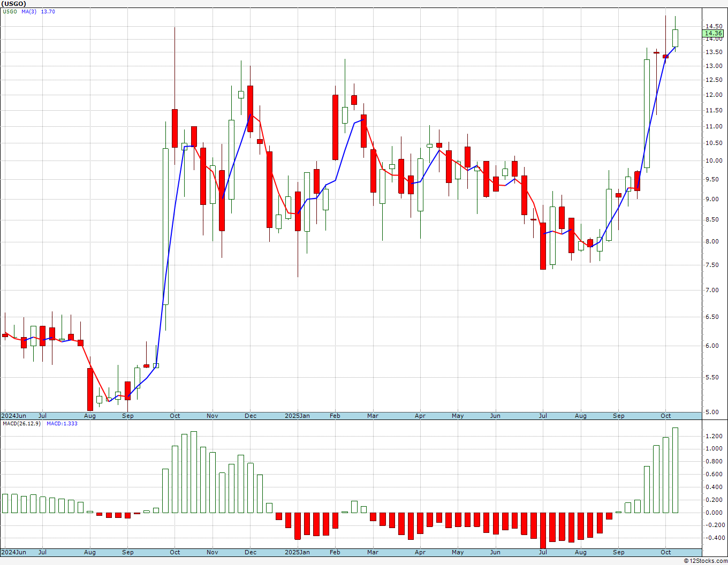Select May on the MACD panel time axis
Screen dimensions: 728x565
(458, 552)
